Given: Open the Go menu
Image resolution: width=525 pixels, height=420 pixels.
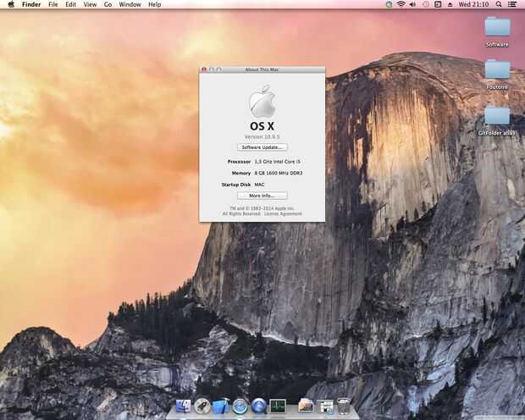Looking at the screenshot, I should click(108, 4).
